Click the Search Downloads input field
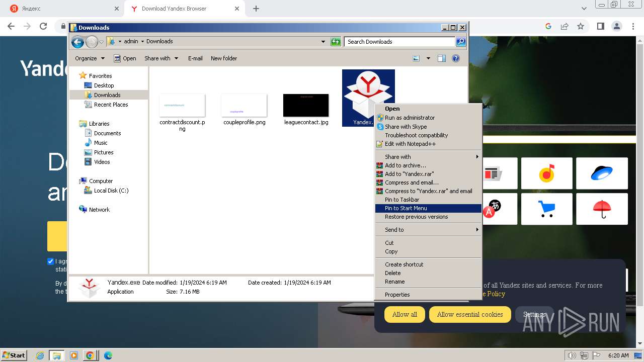The image size is (644, 362). [x=399, y=42]
